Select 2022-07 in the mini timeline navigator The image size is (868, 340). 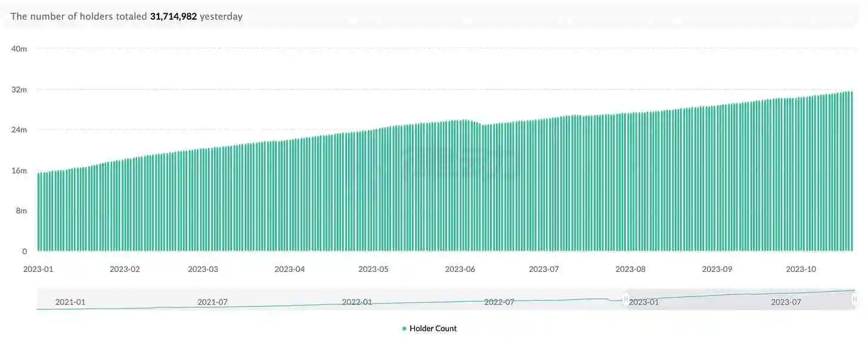pos(499,302)
